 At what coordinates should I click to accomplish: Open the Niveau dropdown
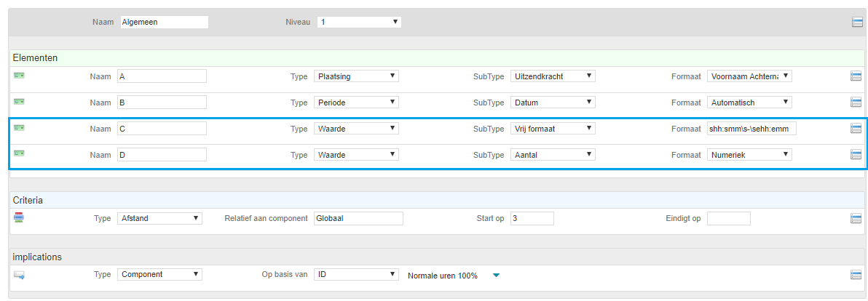(359, 22)
